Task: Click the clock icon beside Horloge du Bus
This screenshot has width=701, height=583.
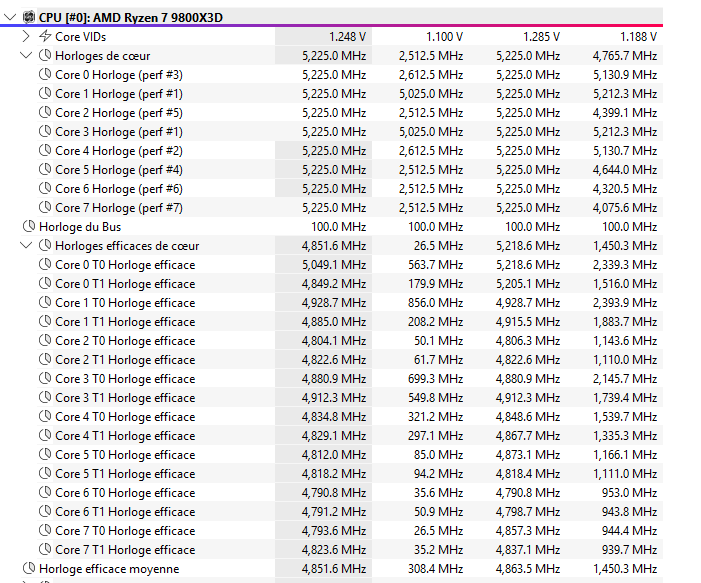Action: [29, 226]
